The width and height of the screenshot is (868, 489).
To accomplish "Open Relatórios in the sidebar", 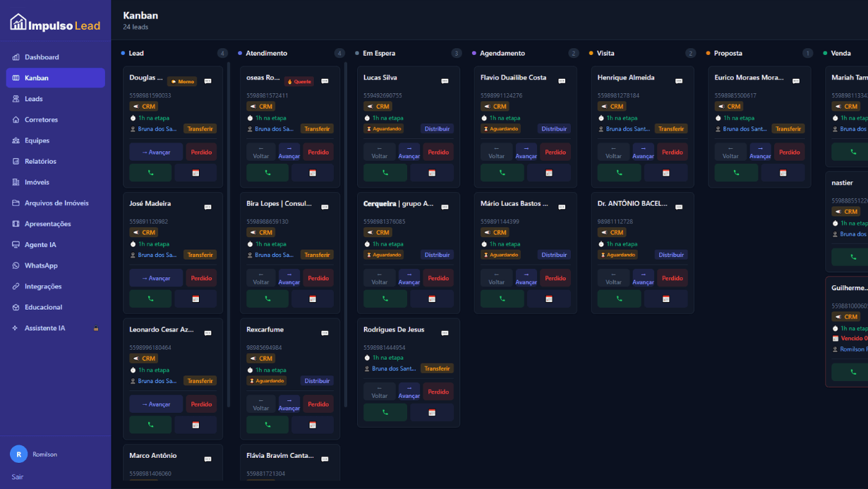I will 55,161.
